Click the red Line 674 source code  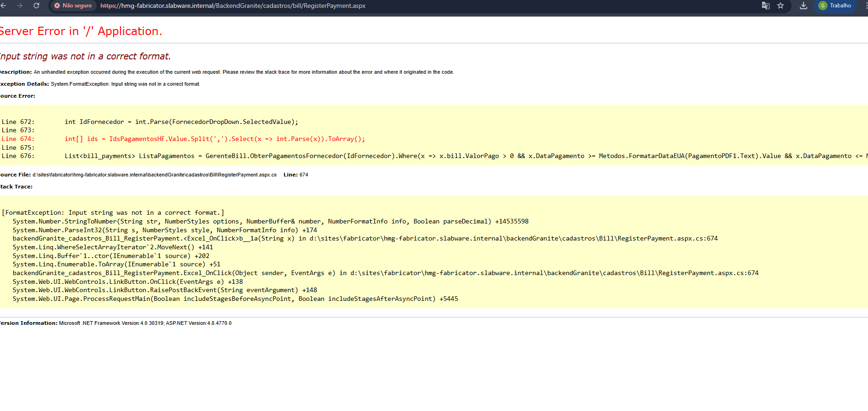point(215,139)
